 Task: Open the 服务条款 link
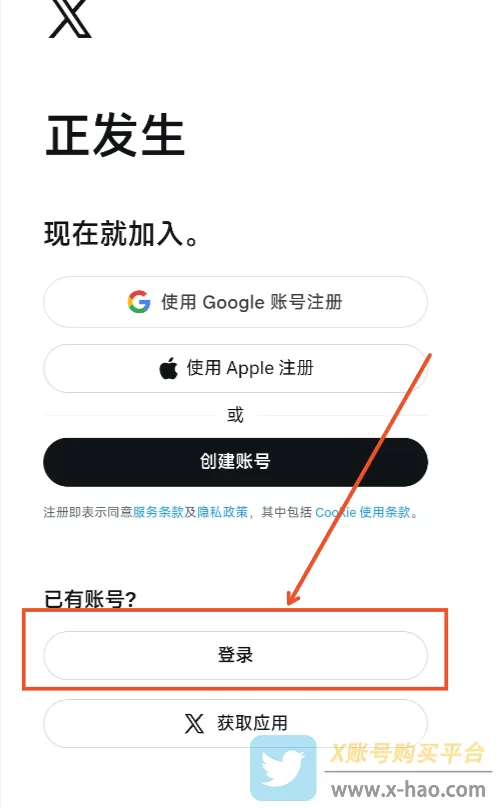[158, 512]
